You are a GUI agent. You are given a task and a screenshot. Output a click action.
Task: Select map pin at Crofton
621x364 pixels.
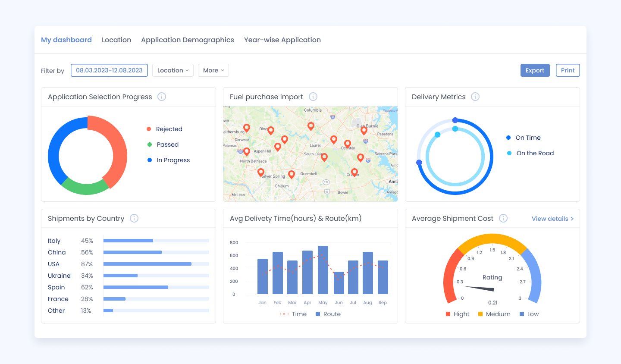[354, 172]
